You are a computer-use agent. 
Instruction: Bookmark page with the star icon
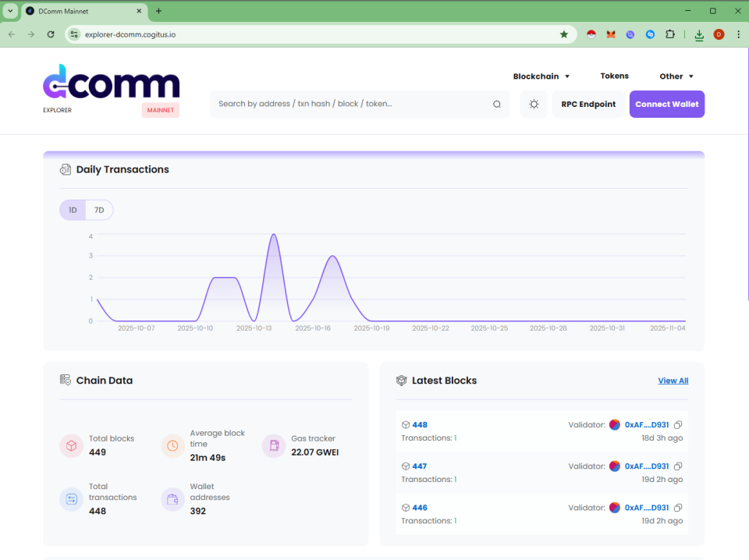564,34
